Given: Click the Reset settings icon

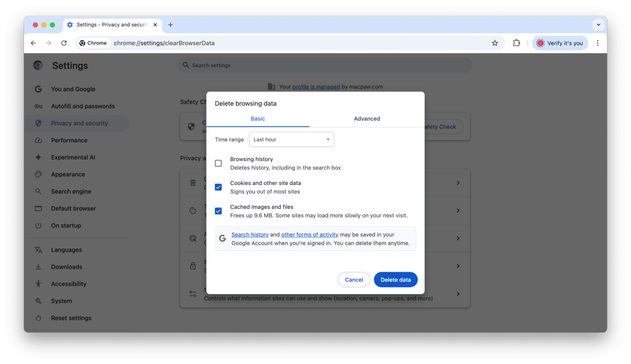Looking at the screenshot, I should [38, 318].
